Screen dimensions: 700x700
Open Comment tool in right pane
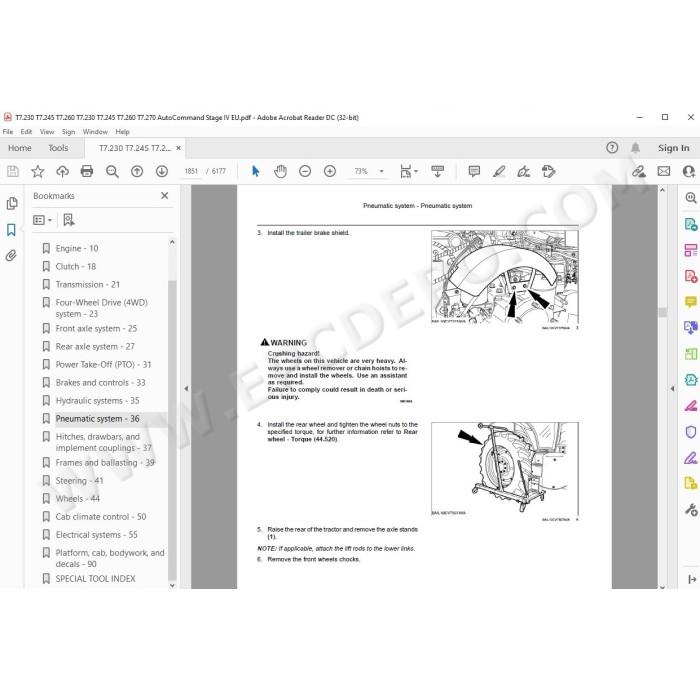coord(691,302)
